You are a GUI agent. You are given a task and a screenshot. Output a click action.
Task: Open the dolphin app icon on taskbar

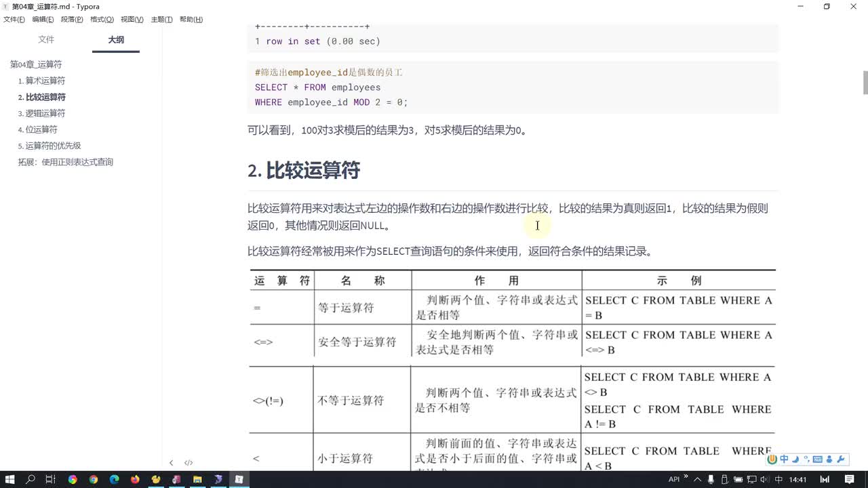point(218,479)
